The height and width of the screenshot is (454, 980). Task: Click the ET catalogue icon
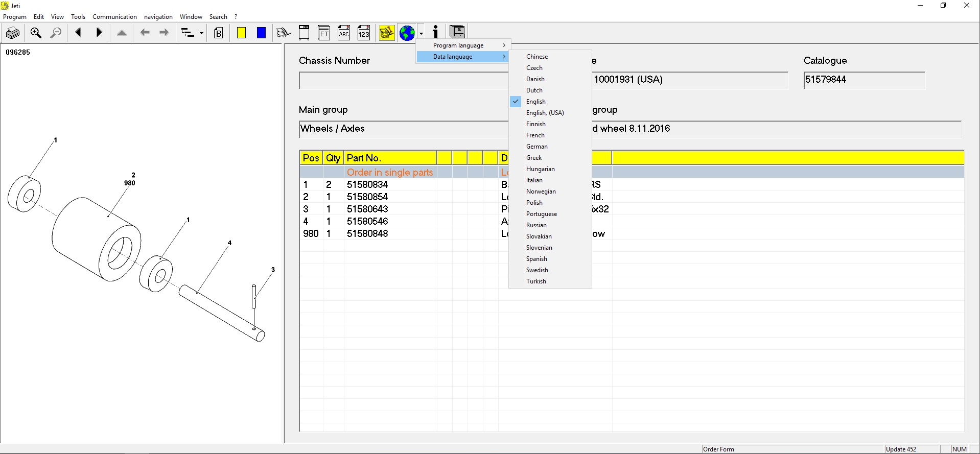coord(324,33)
